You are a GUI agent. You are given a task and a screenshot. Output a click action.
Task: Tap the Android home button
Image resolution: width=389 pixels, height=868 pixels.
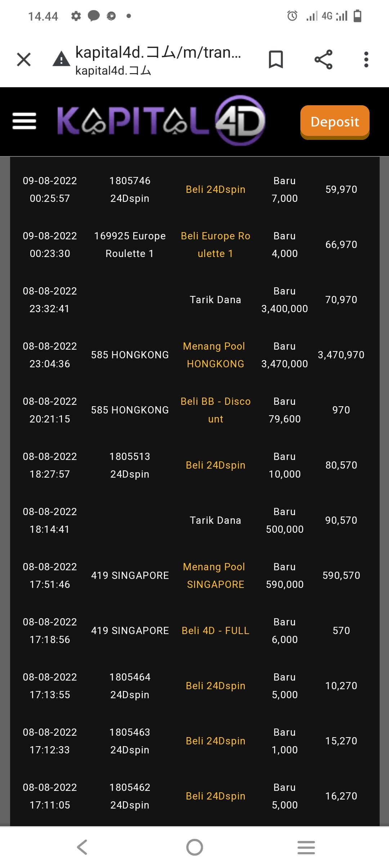[x=194, y=847]
